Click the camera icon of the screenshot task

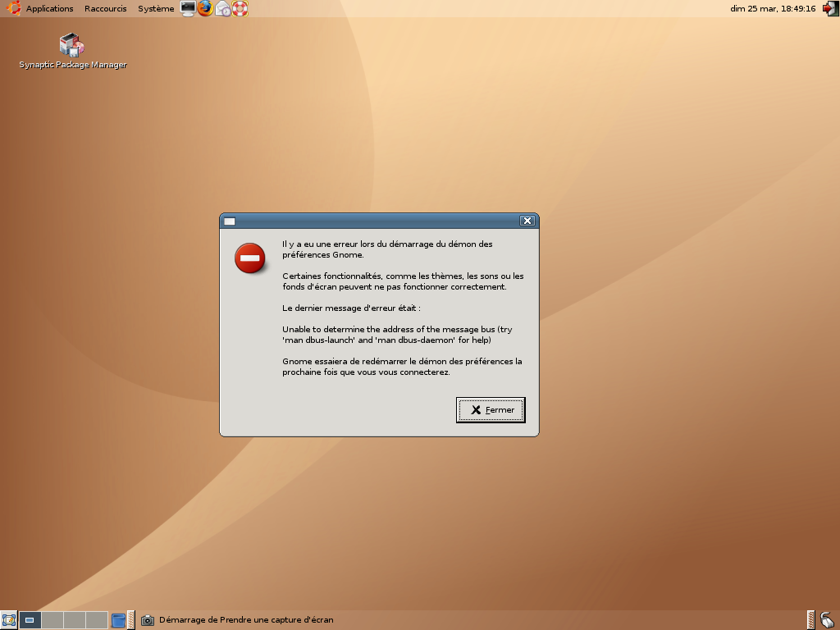pos(148,620)
